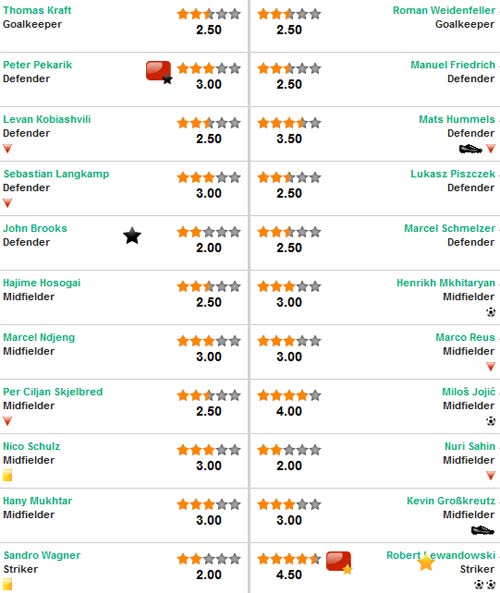Click the red card with gold star near Lewandowski's rating

[339, 562]
